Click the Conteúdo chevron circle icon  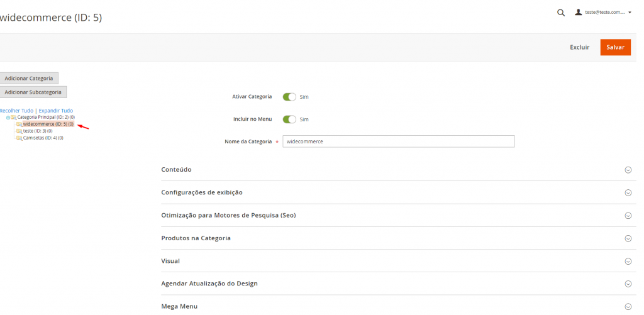tap(628, 170)
